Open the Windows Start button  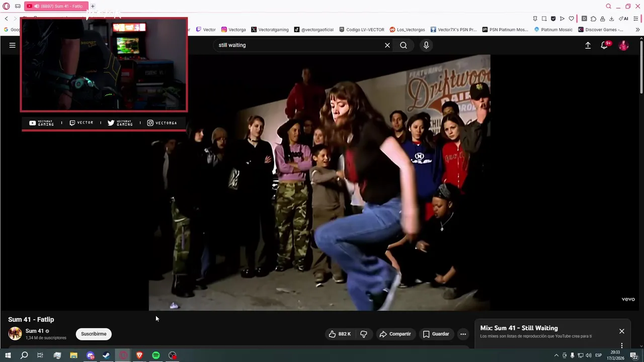click(8, 355)
